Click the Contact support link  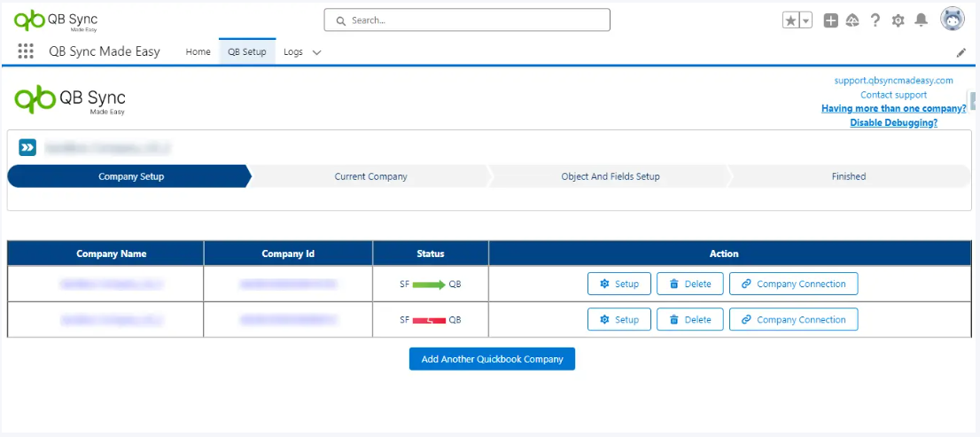click(893, 95)
